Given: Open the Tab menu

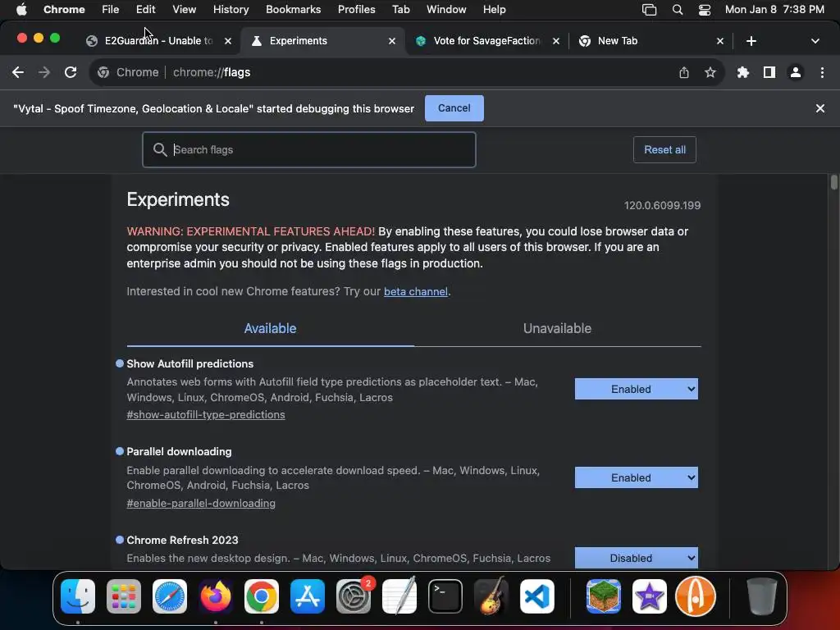Looking at the screenshot, I should tap(400, 10).
